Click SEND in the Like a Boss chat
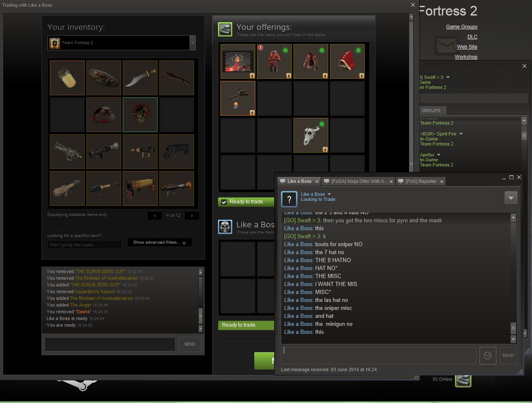 coord(508,355)
